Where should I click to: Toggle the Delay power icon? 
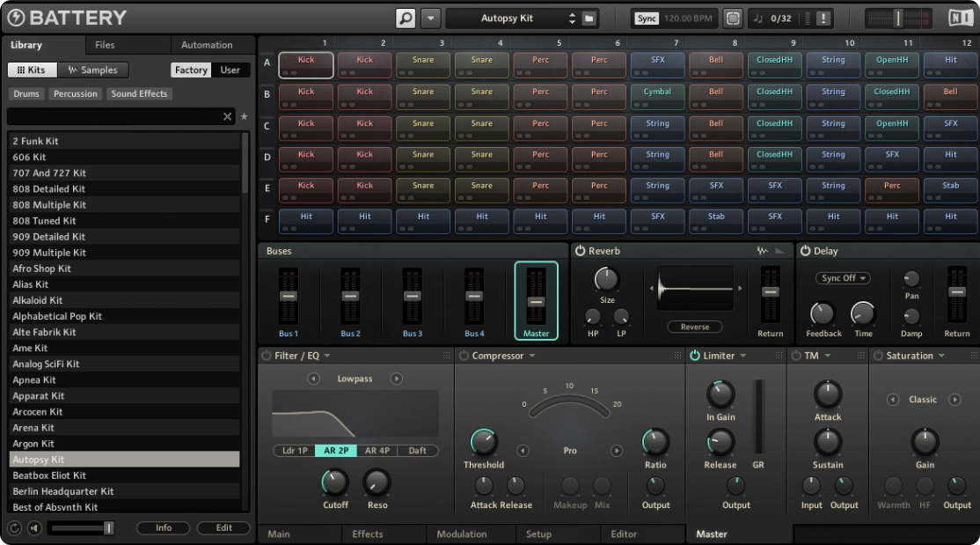[x=805, y=251]
